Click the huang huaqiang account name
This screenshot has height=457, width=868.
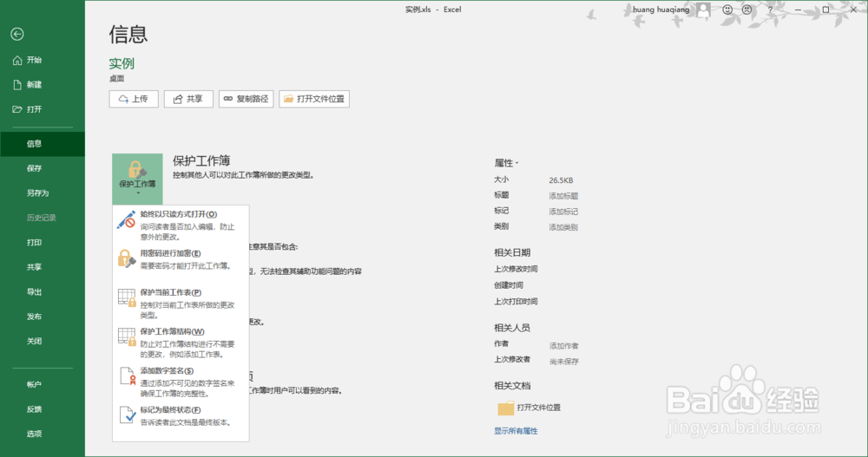661,10
